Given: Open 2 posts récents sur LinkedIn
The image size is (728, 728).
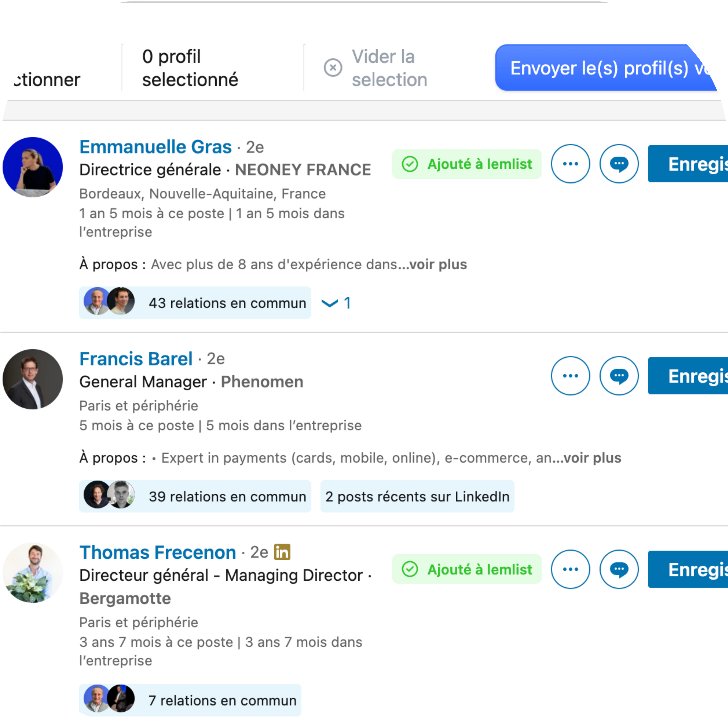Looking at the screenshot, I should [417, 496].
